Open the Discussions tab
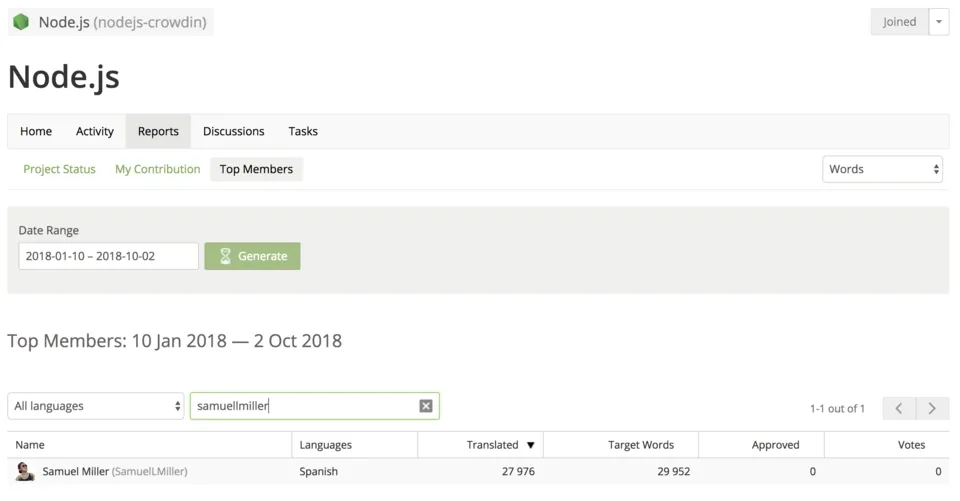 point(234,131)
